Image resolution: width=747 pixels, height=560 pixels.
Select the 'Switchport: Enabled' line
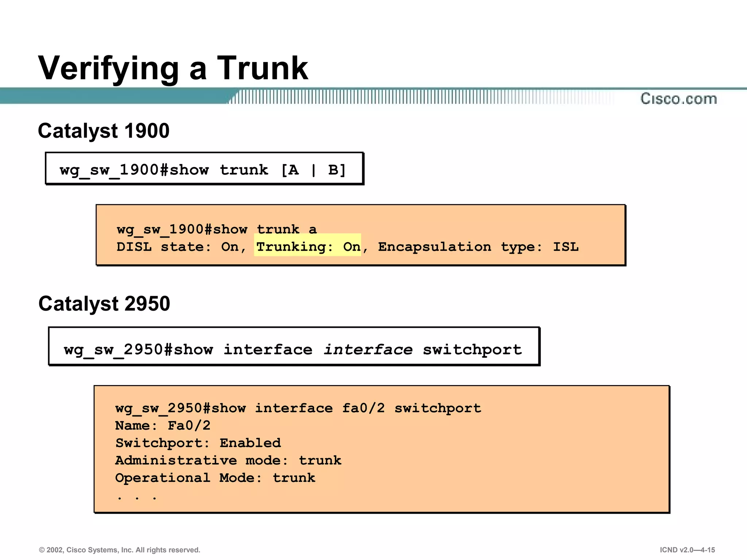pos(198,443)
